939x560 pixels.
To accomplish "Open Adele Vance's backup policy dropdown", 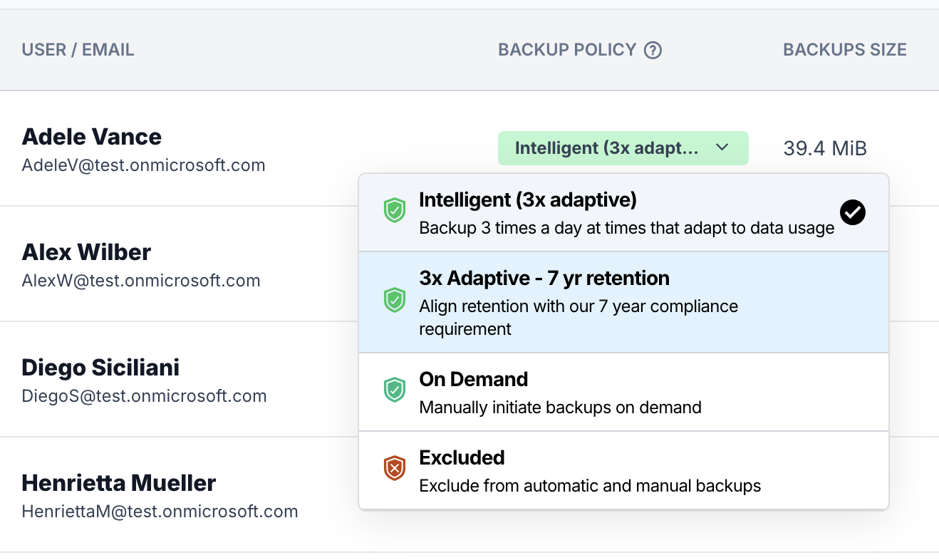I will pyautogui.click(x=623, y=148).
